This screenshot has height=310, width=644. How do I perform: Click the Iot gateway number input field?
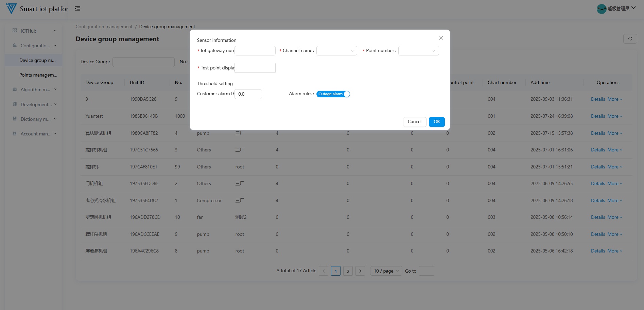click(255, 51)
